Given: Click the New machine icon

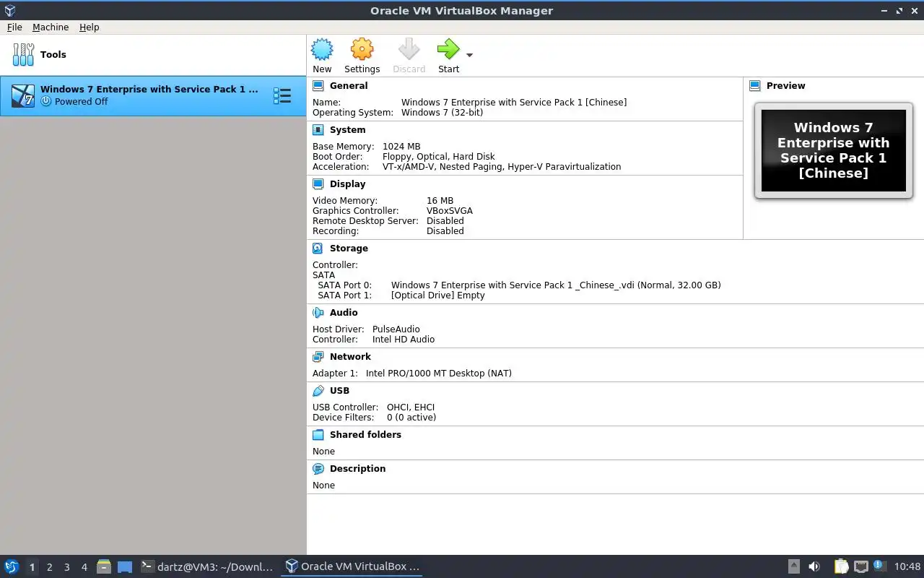Looking at the screenshot, I should (x=322, y=50).
